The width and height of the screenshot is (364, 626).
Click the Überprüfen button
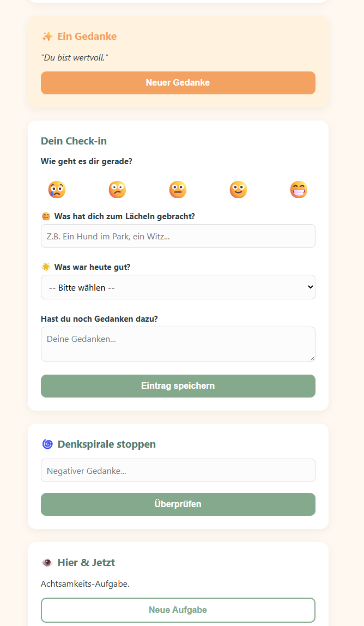pos(178,504)
